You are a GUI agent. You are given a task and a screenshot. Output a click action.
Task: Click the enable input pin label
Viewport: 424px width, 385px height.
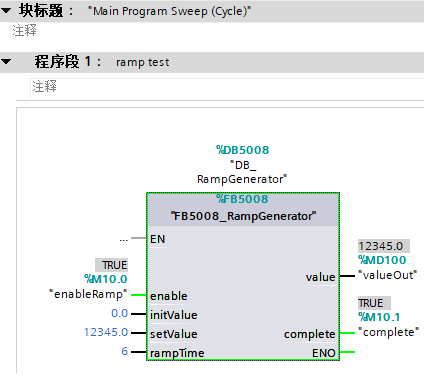point(169,296)
